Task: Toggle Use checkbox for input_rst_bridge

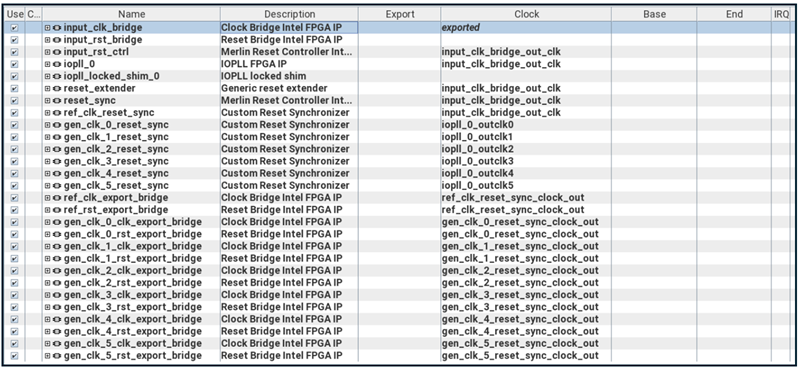Action: point(14,40)
